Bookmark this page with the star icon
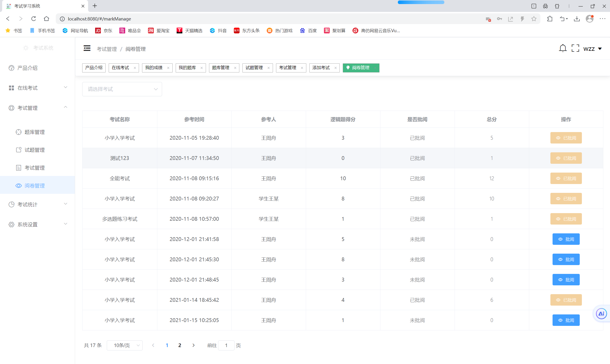Viewport: 610px width, 364px height. (533, 19)
